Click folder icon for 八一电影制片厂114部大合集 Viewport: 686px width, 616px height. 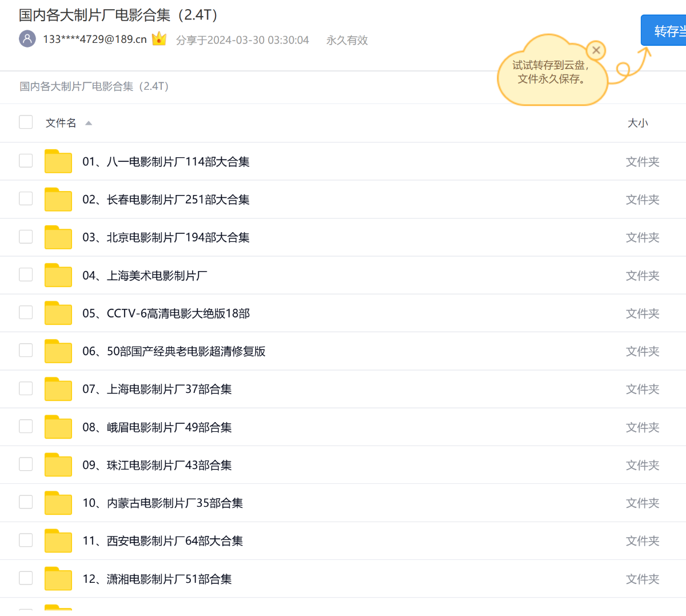58,162
